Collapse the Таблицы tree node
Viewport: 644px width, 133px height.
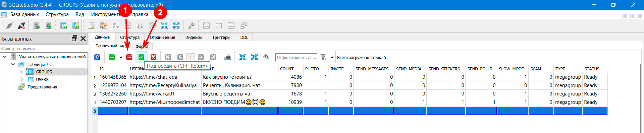[x=13, y=64]
